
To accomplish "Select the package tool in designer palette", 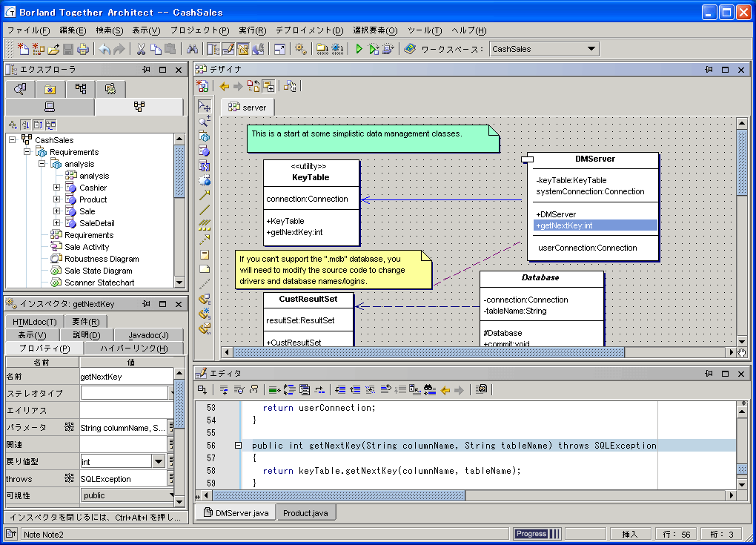I will [205, 136].
